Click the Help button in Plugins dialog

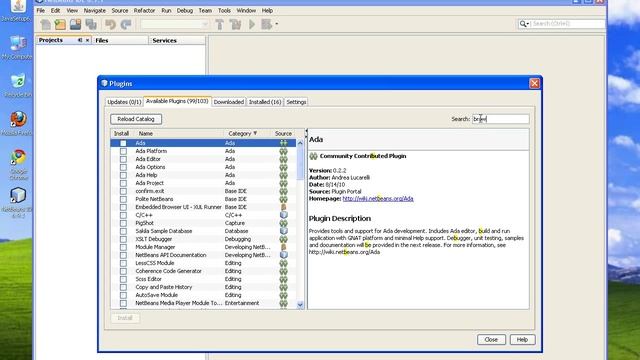(x=522, y=340)
